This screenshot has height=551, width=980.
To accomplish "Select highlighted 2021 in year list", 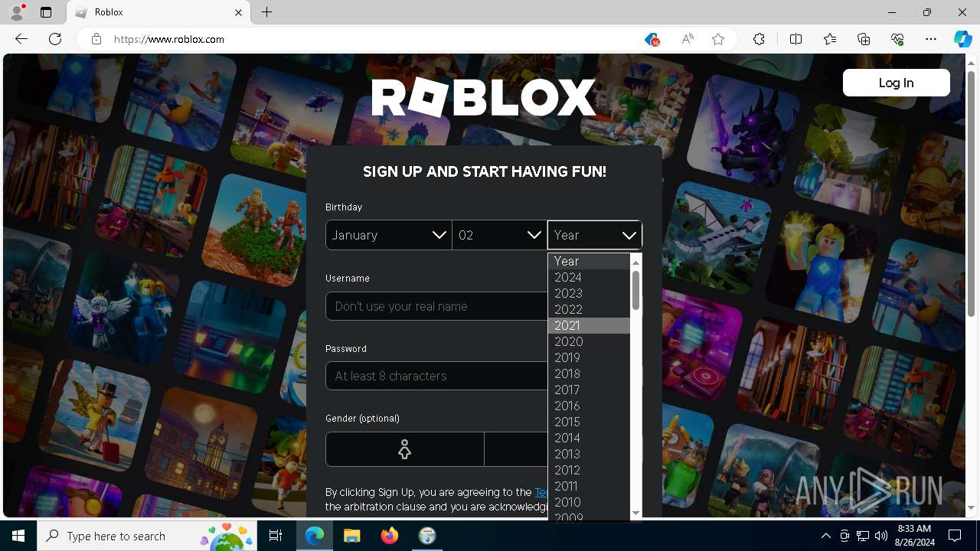I will pyautogui.click(x=589, y=325).
